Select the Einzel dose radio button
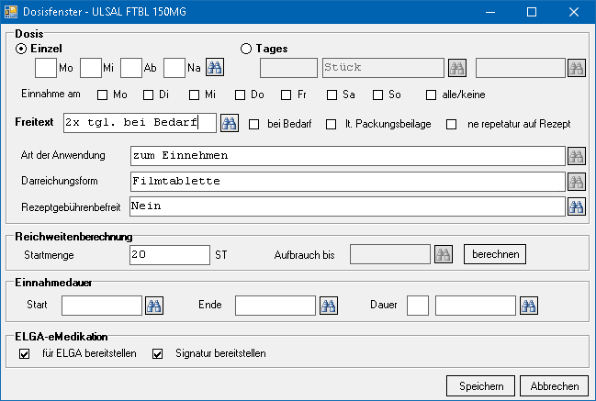This screenshot has width=596, height=401. (x=21, y=49)
